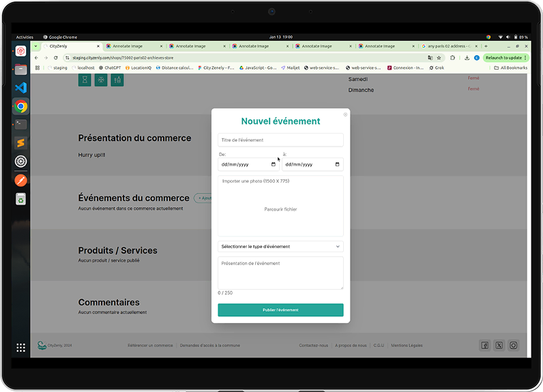This screenshot has height=392, width=543.
Task: Open the Chrome profile avatar
Action: pos(477,58)
